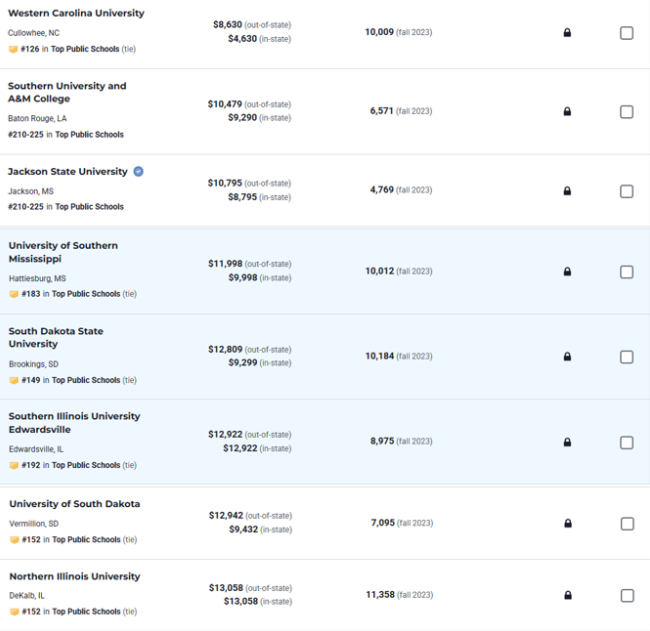This screenshot has height=631, width=650.
Task: Enable checkbox for University of Southern Mississippi
Action: click(626, 272)
